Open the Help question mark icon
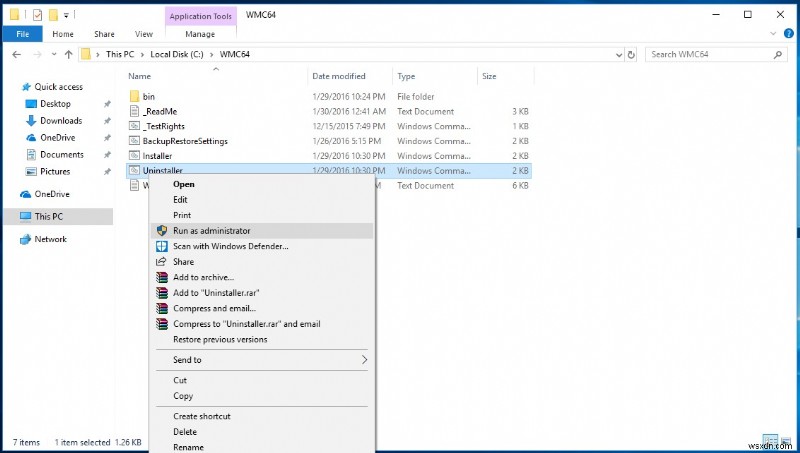 click(788, 34)
